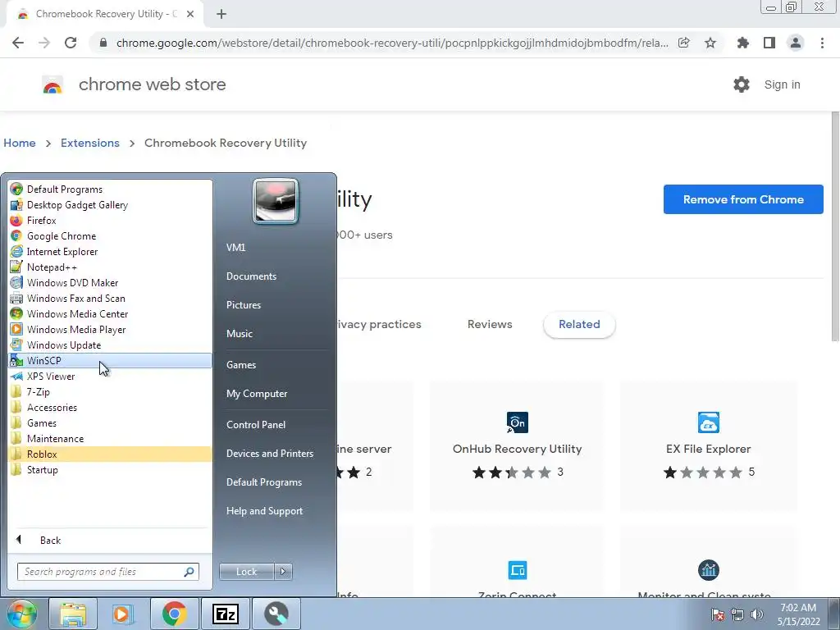This screenshot has height=630, width=840.
Task: Open the shutdown options arrow next to Lock
Action: coord(283,572)
